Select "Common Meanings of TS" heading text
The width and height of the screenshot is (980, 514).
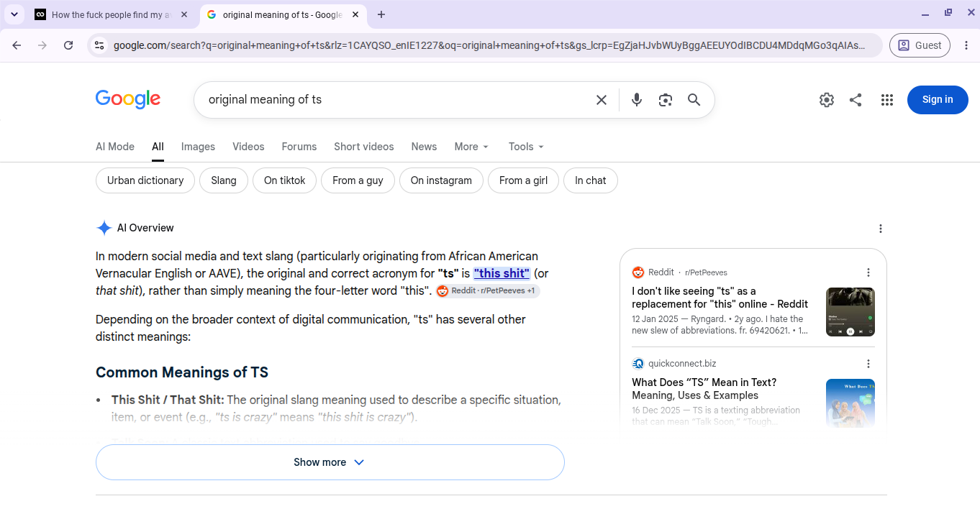tap(182, 372)
